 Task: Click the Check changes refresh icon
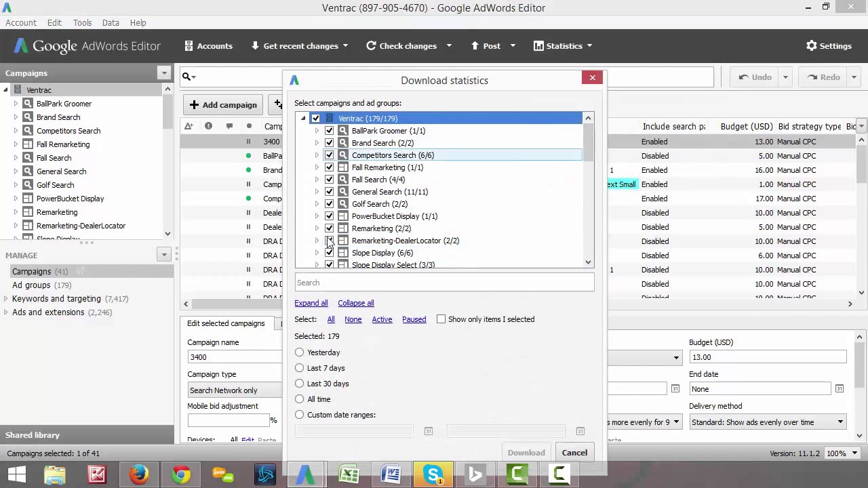click(x=371, y=46)
